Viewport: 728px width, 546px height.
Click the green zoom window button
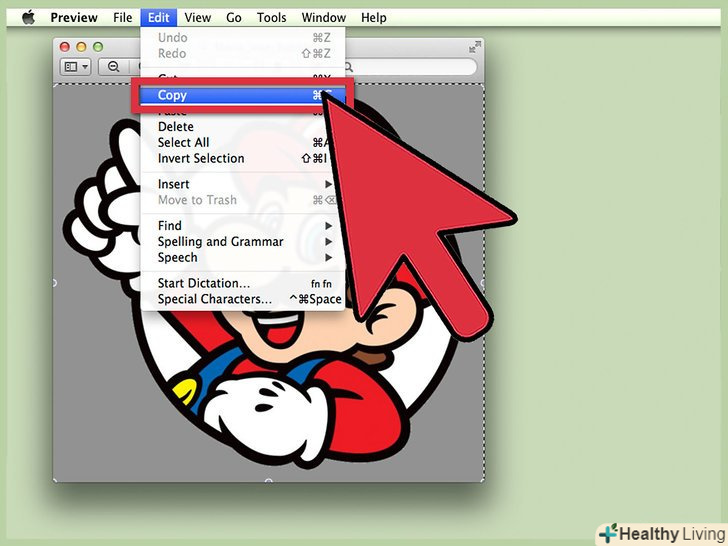coord(98,46)
